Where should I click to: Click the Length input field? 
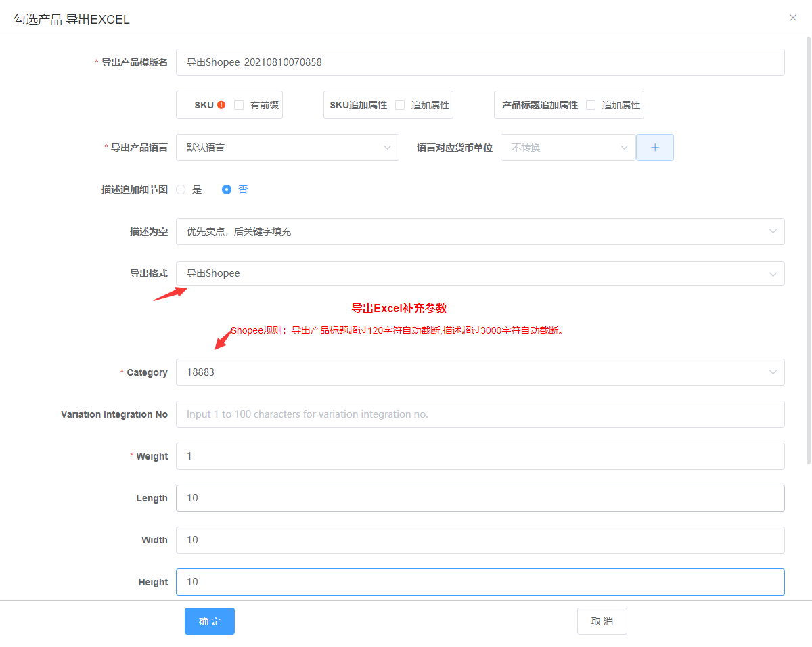[480, 498]
